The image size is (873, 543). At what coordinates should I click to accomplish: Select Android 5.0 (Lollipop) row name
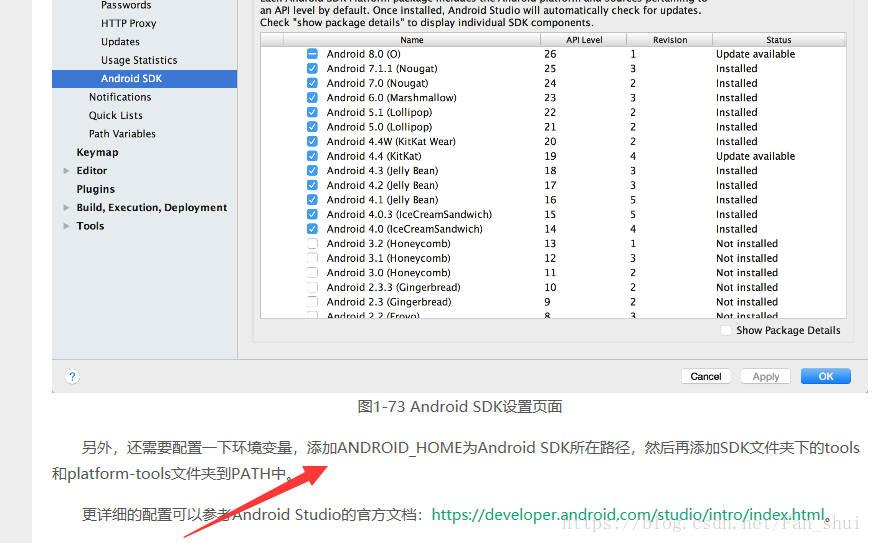point(379,127)
